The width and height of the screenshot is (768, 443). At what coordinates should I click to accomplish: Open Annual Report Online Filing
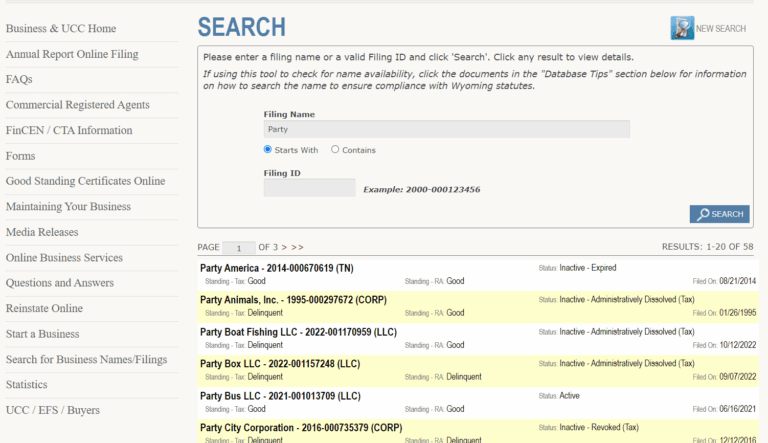(x=72, y=54)
